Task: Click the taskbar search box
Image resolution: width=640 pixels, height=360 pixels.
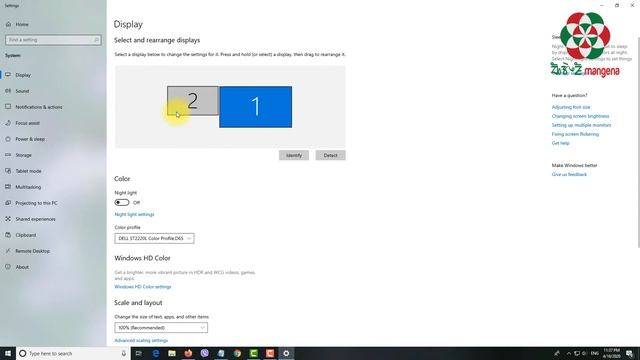Action: tap(73, 353)
